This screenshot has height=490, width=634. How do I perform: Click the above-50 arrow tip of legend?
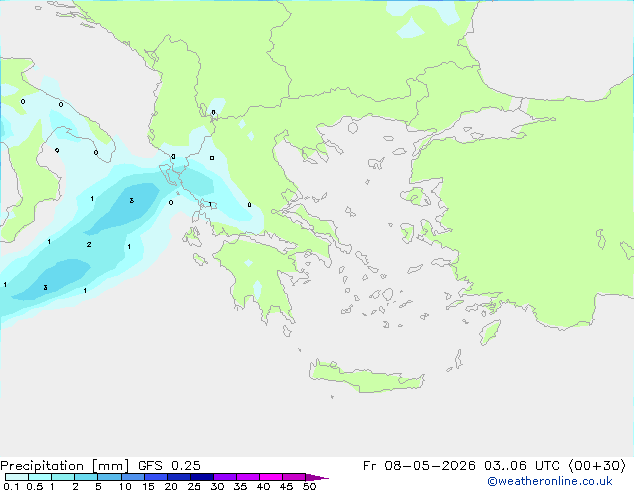[317, 477]
